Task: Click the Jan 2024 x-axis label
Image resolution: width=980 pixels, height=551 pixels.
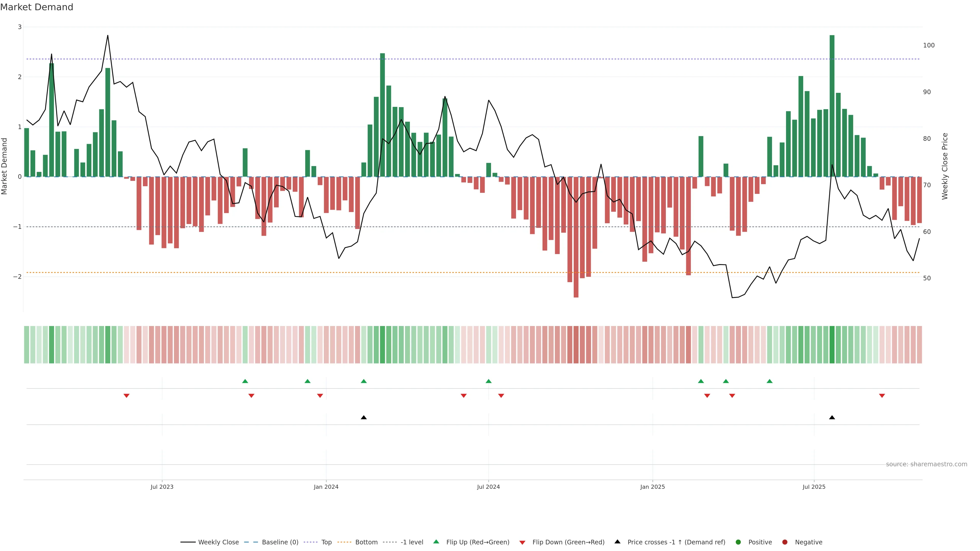Action: [326, 487]
